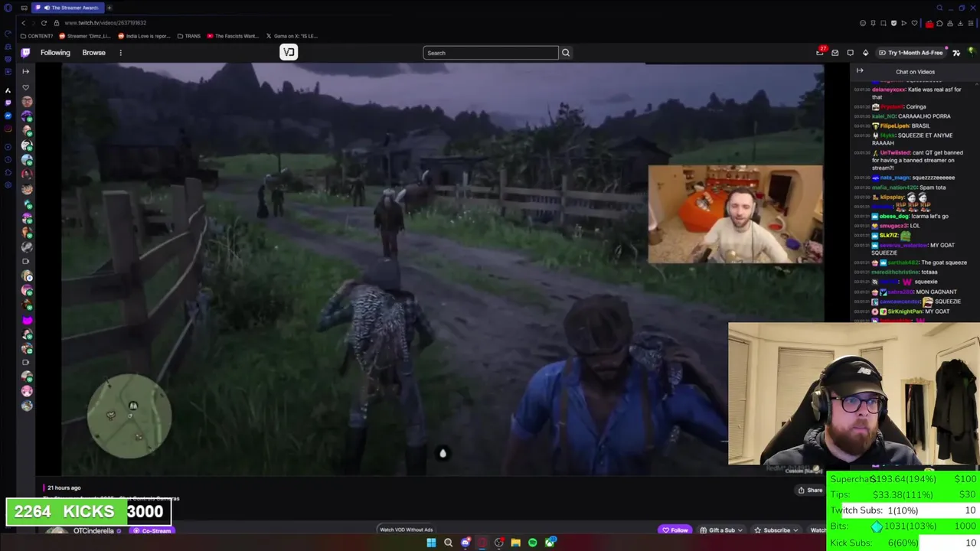Open Twitch notifications inbox with 27 badge
This screenshot has width=980, height=551.
pos(820,52)
